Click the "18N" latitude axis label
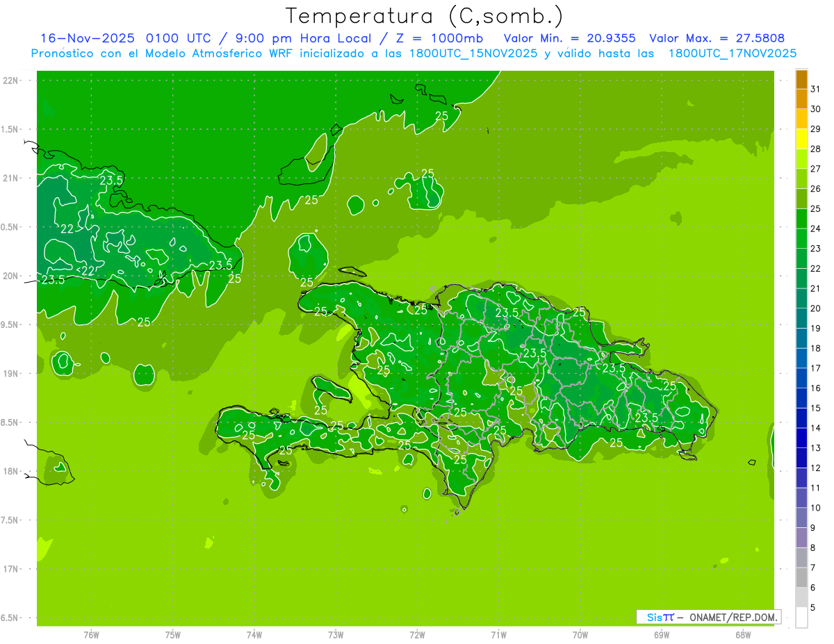Viewport: 834px width, 644px height. (x=11, y=471)
